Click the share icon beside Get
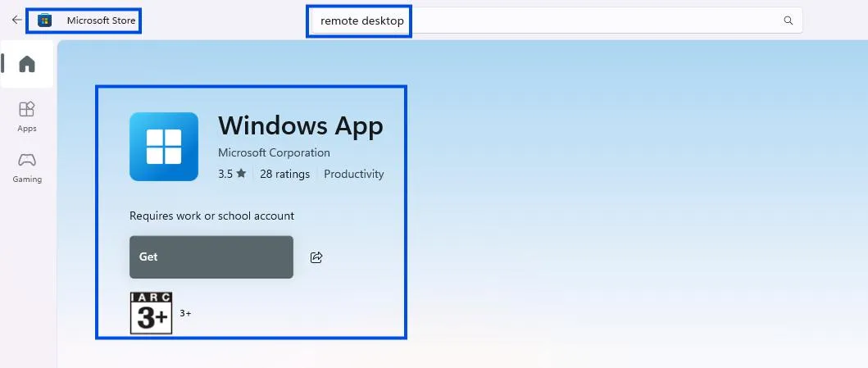 tap(316, 257)
